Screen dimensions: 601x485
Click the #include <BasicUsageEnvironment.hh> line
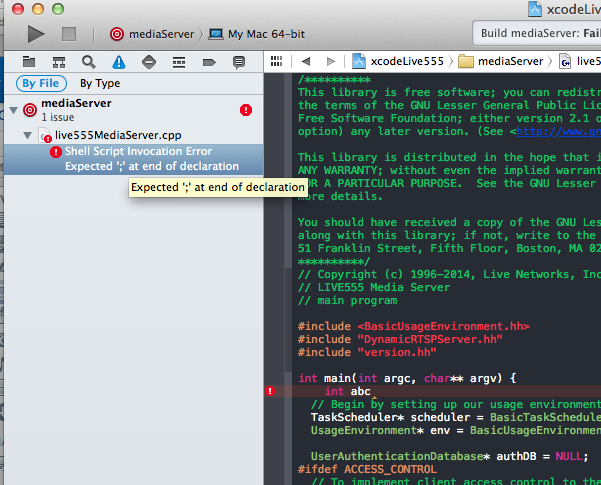[414, 326]
